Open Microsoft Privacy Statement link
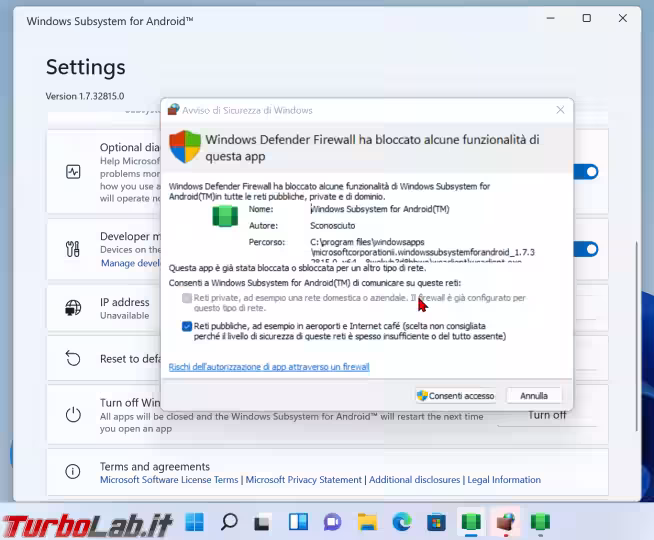This screenshot has width=654, height=540. (x=303, y=480)
